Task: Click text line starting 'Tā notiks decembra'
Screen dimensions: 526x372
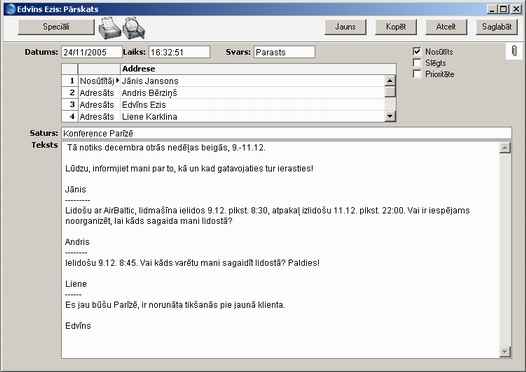Action: point(166,148)
